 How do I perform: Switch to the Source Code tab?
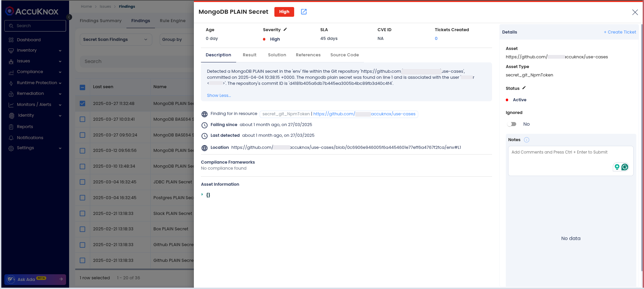[344, 55]
